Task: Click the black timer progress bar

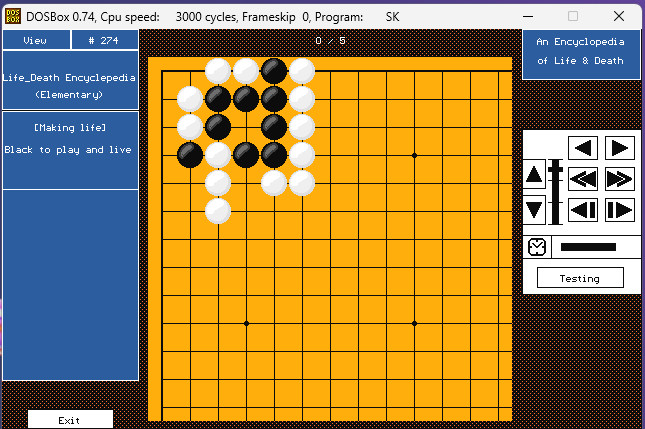Action: 588,247
